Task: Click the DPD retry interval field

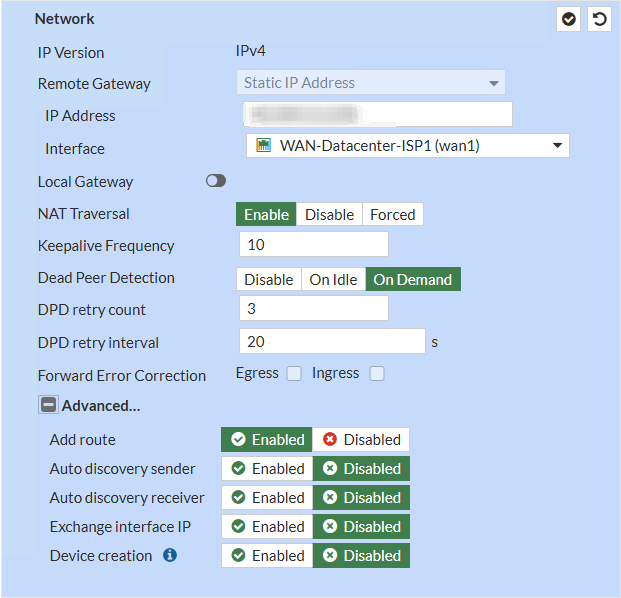Action: coord(332,342)
